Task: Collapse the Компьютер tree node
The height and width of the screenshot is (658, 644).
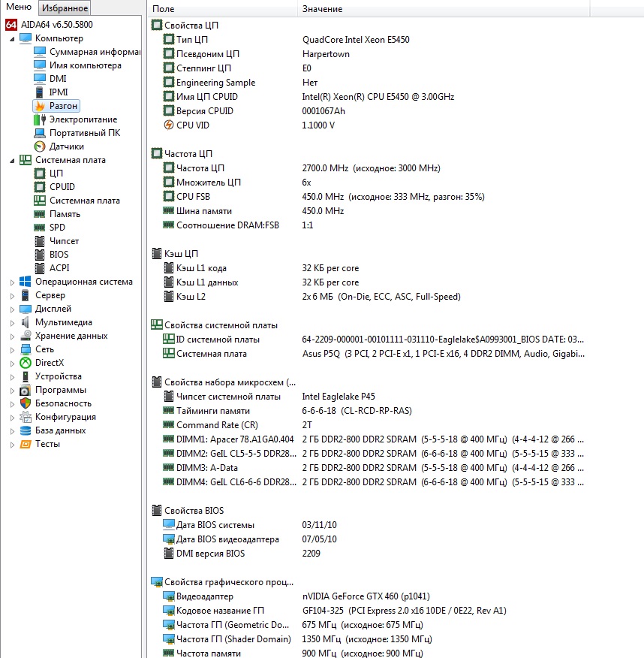Action: tap(12, 39)
